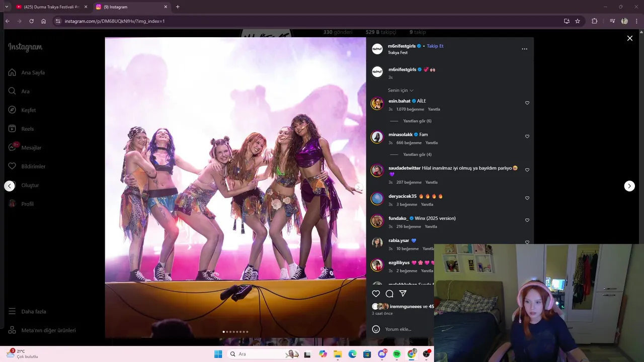This screenshot has width=644, height=362.
Task: Reload the page
Action: (x=31, y=21)
